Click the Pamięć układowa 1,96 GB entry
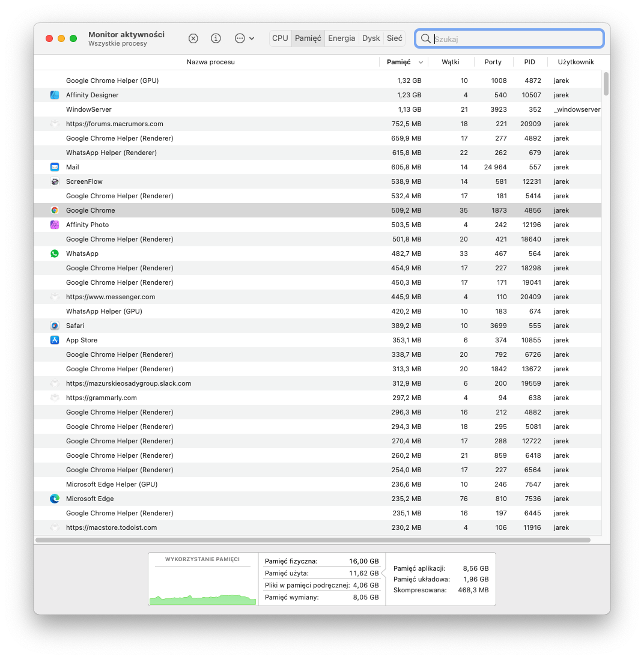Image resolution: width=644 pixels, height=659 pixels. [x=441, y=580]
